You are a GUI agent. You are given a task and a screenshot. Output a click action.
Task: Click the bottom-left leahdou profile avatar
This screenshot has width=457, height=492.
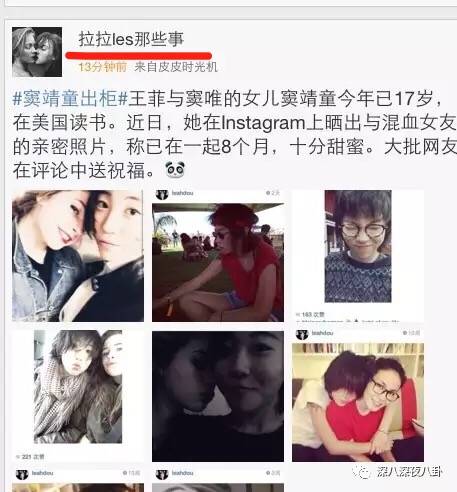click(x=22, y=474)
